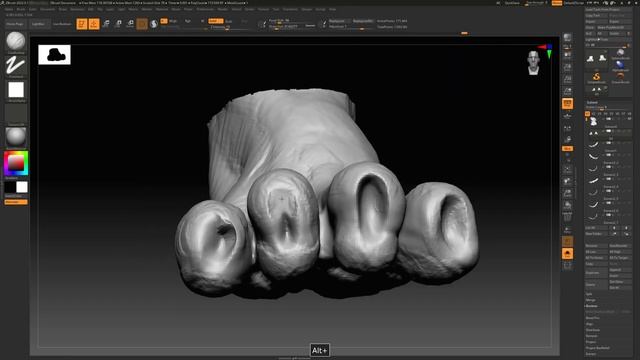This screenshot has height=360, width=640.
Task: Open the Tool menu
Action: pyautogui.click(x=276, y=9)
